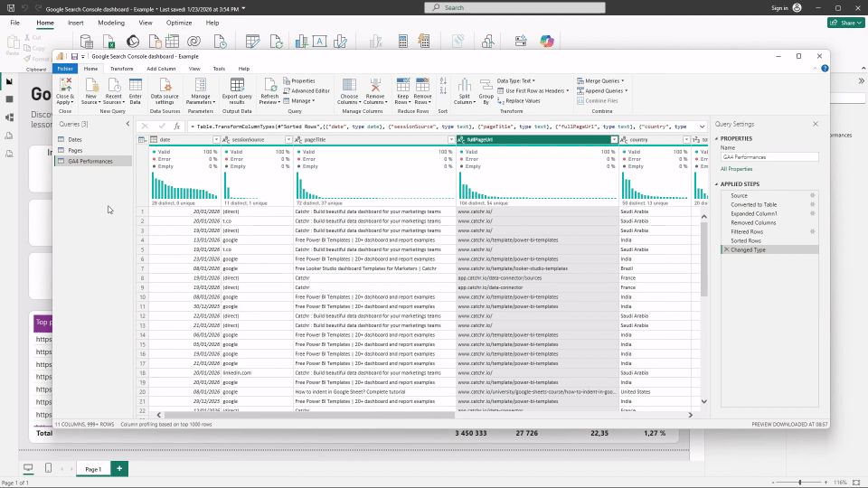Viewport: 868px width, 488px height.
Task: Click the Split Column icon
Action: pyautogui.click(x=465, y=85)
